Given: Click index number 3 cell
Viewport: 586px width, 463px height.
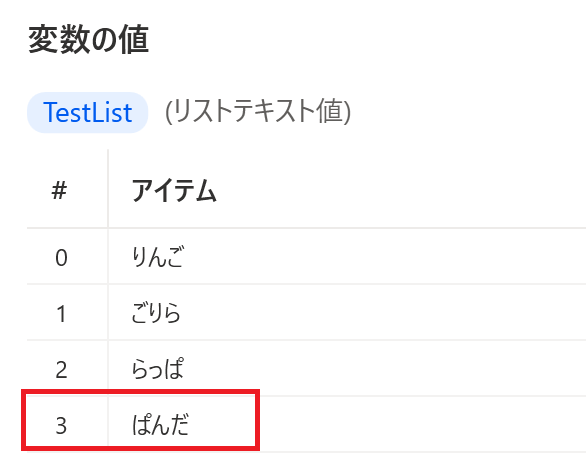Looking at the screenshot, I should (61, 426).
